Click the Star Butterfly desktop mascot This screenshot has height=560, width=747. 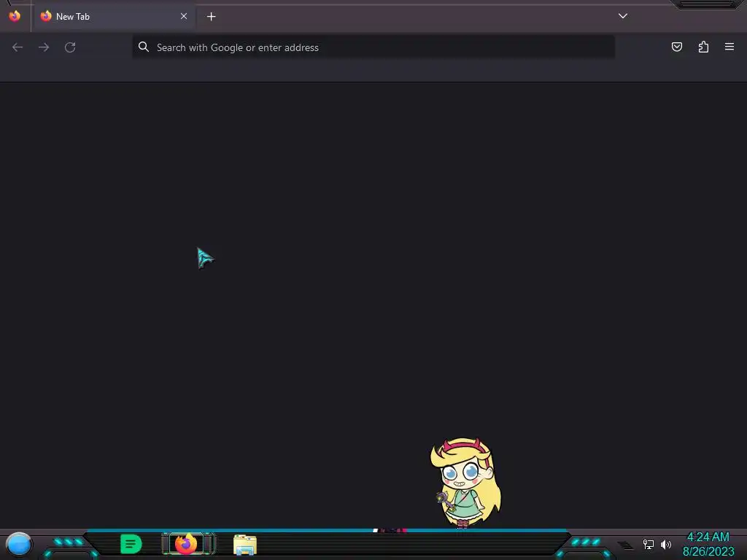pyautogui.click(x=465, y=483)
